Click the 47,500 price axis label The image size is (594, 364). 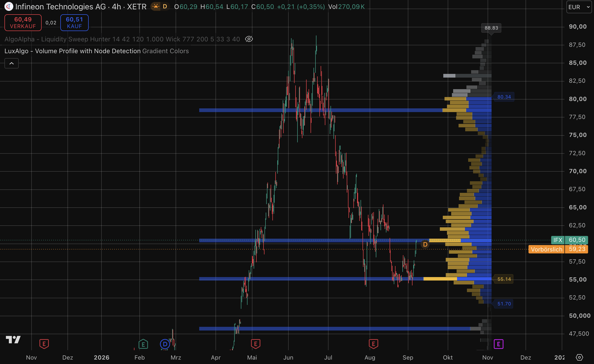click(x=579, y=334)
